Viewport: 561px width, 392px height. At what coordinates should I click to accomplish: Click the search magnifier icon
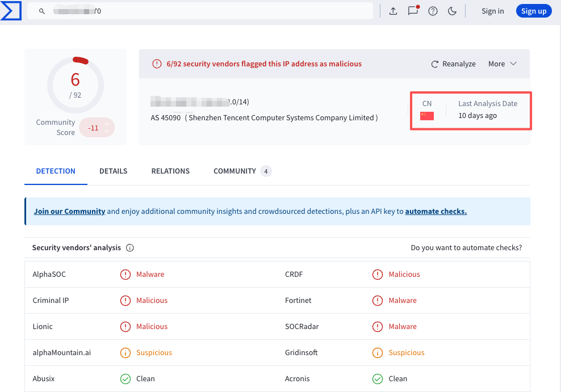tap(42, 11)
